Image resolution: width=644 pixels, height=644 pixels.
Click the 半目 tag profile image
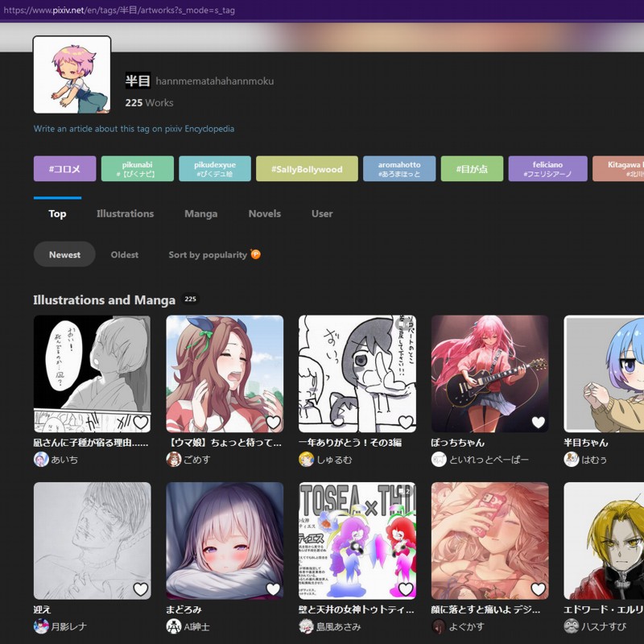pyautogui.click(x=72, y=75)
